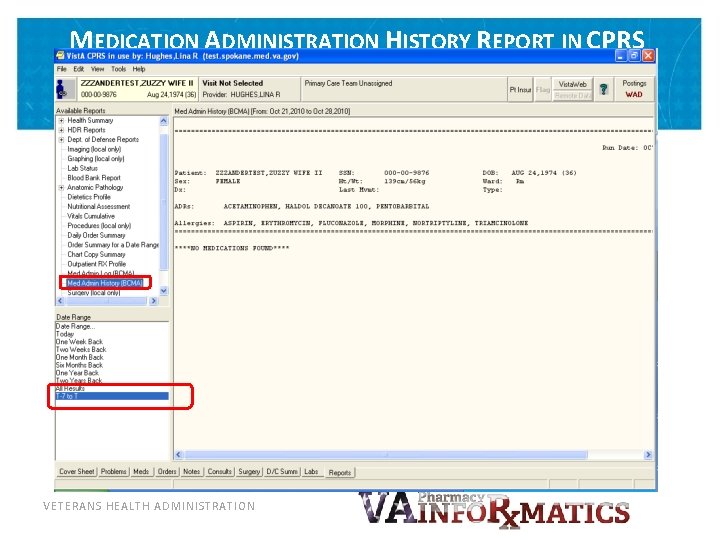Screen dimensions: 720x540
Task: Click the VistA CPRS title bar icon
Action: (x=60, y=56)
